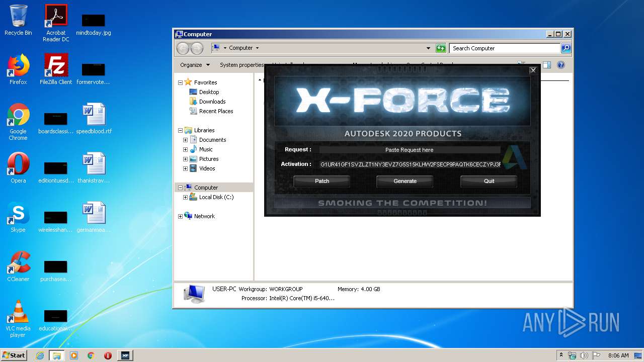Viewport: 644px width, 362px height.
Task: Click the Windows Explorer taskbar icon
Action: click(x=57, y=355)
